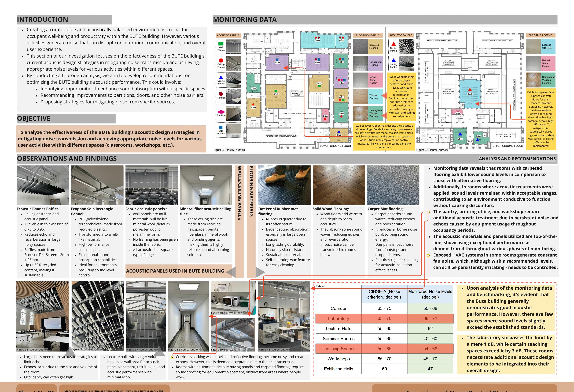Click the red triangle in the 47db hall
Image resolution: width=574 pixels, height=392 pixels.
470,90
